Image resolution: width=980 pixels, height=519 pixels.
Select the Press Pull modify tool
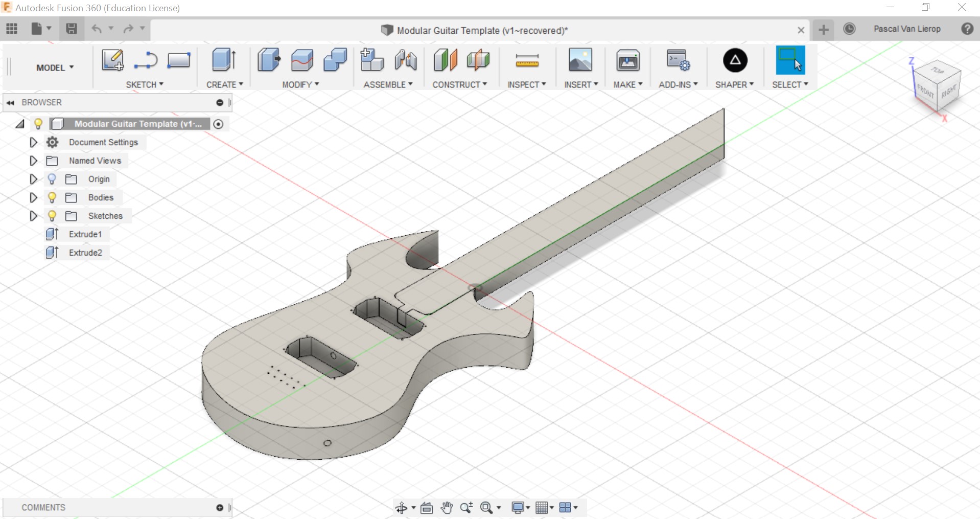[269, 60]
